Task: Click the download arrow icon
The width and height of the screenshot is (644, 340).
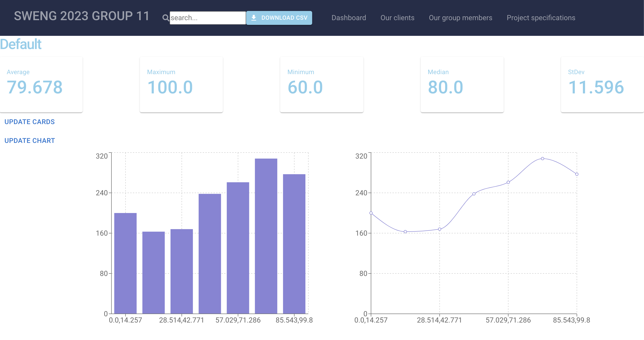Action: click(254, 18)
